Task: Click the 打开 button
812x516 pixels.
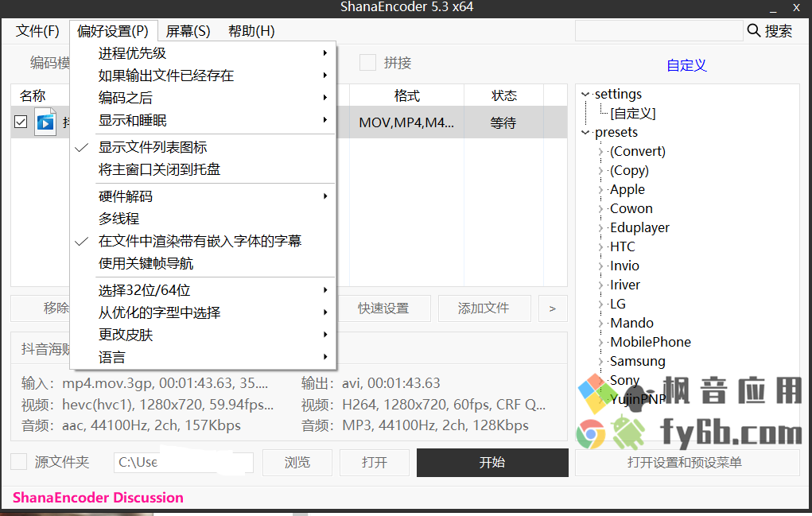Action: pyautogui.click(x=375, y=462)
